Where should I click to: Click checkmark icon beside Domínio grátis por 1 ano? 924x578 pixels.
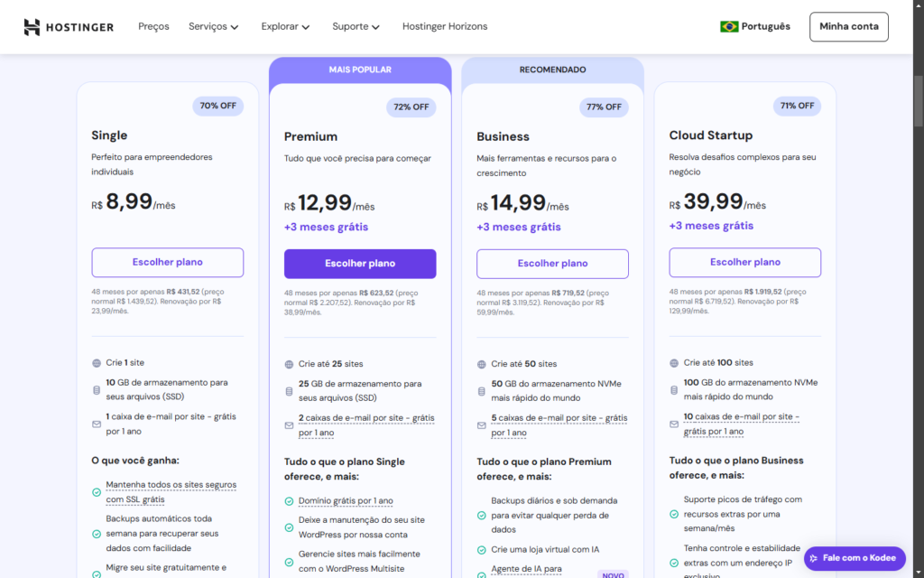coord(289,501)
